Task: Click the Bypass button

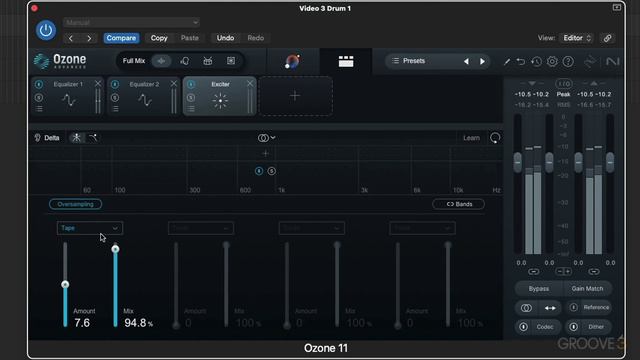Action: [539, 289]
